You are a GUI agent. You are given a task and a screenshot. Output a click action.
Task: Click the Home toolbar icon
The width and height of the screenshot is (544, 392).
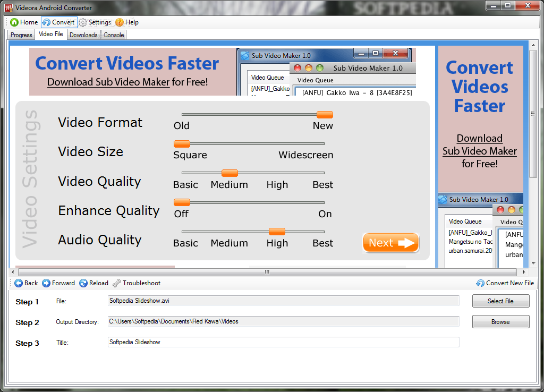pyautogui.click(x=14, y=22)
